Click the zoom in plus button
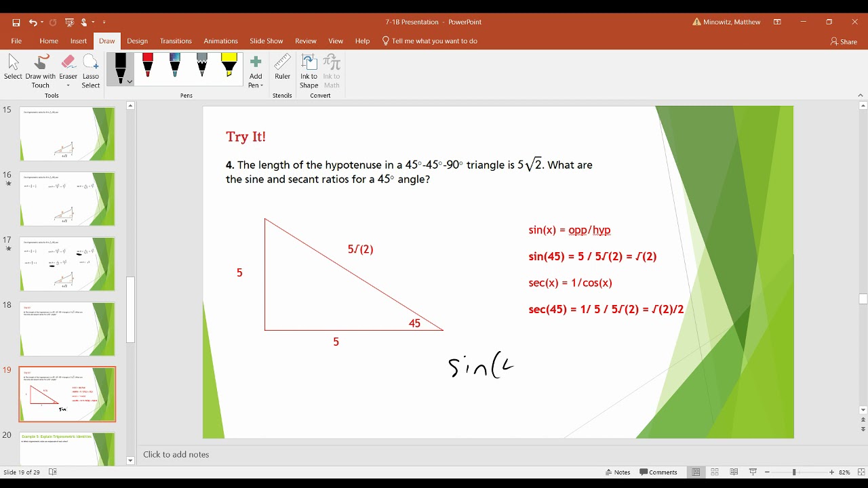This screenshot has height=488, width=868. [x=831, y=472]
